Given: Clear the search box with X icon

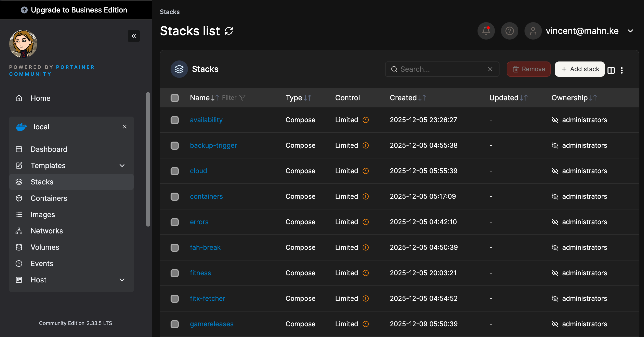Looking at the screenshot, I should (490, 69).
